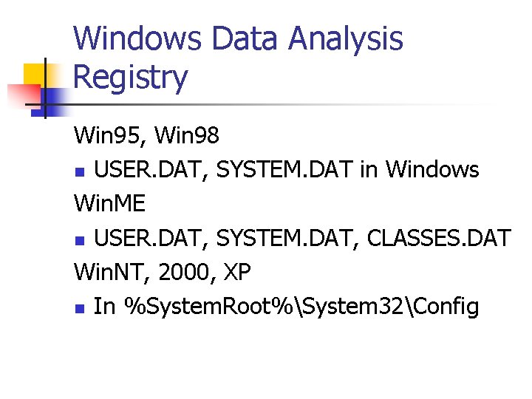The image size is (532, 399).
Task: Click the vertical black line in the logo
Action: 45,87
